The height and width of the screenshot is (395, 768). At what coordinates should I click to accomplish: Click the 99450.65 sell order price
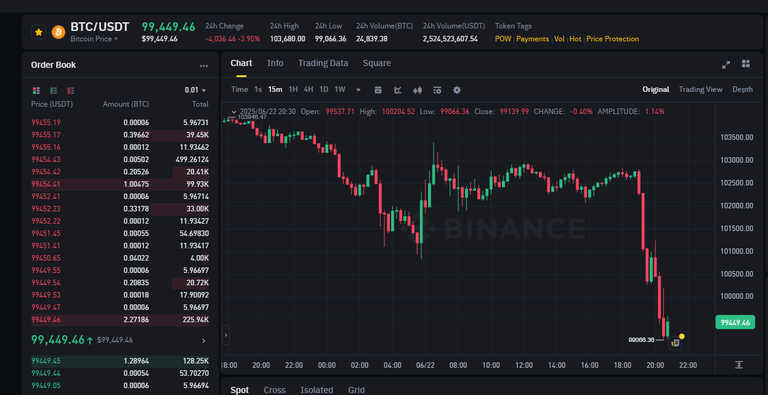46,258
